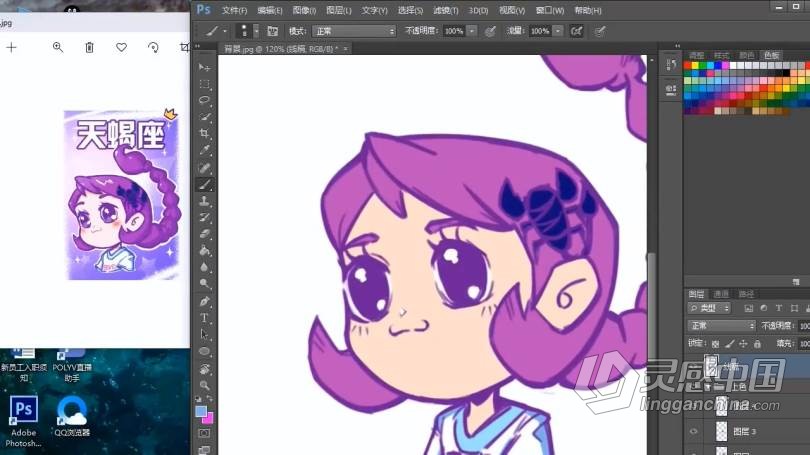
Task: Click plus icon in photo viewer
Action: 11,48
